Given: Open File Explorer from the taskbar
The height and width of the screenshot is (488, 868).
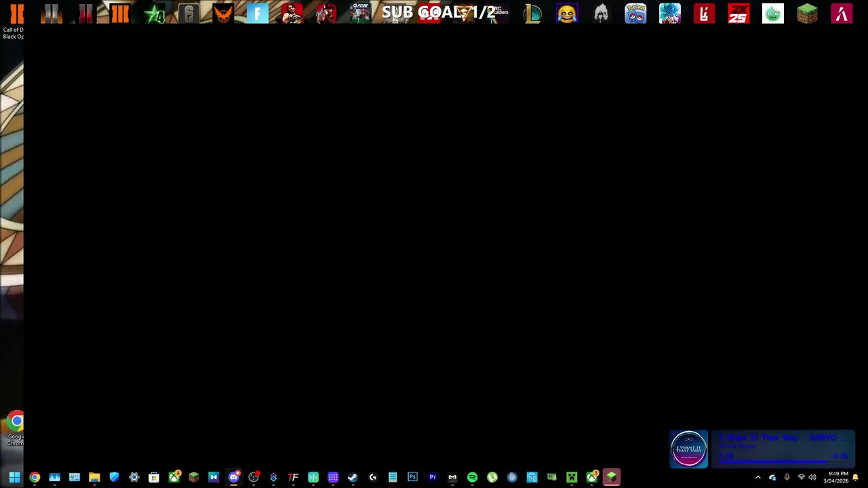Looking at the screenshot, I should [94, 477].
